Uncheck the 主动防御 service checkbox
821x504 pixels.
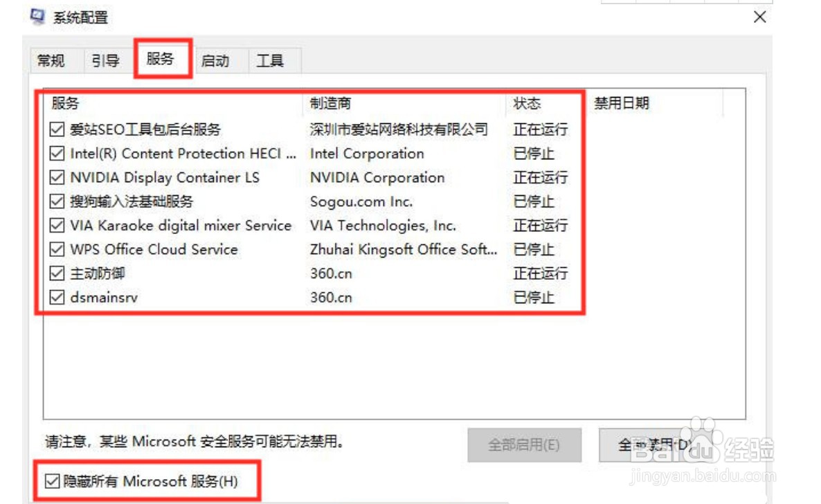[57, 273]
